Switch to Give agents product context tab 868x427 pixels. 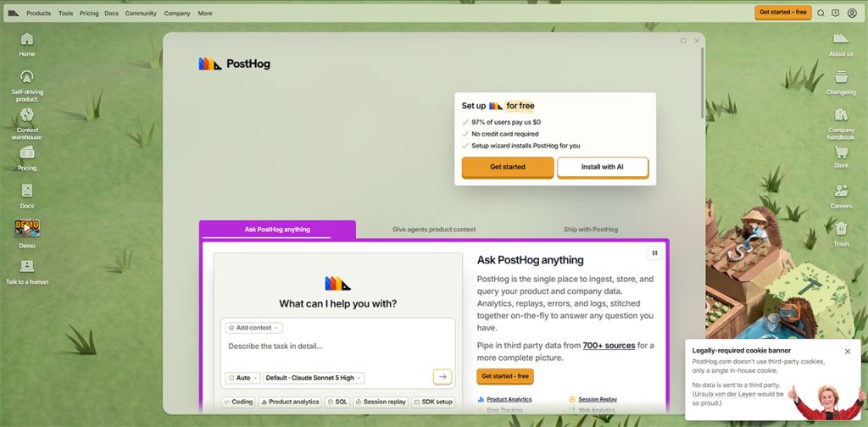pos(434,230)
